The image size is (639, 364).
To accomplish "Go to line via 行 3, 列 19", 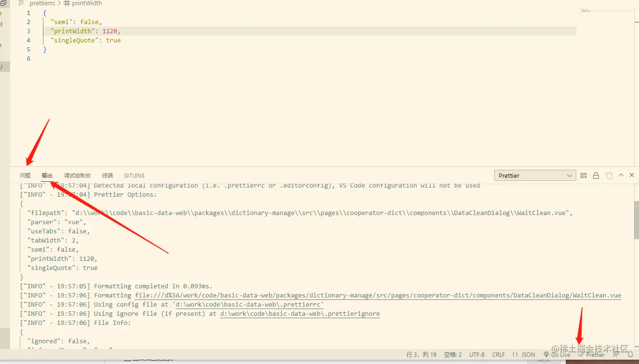I will click(x=421, y=355).
